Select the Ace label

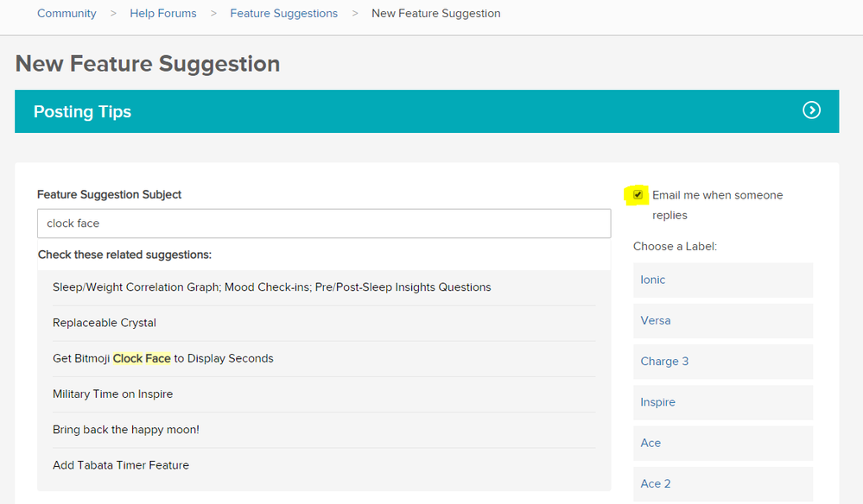(x=650, y=443)
